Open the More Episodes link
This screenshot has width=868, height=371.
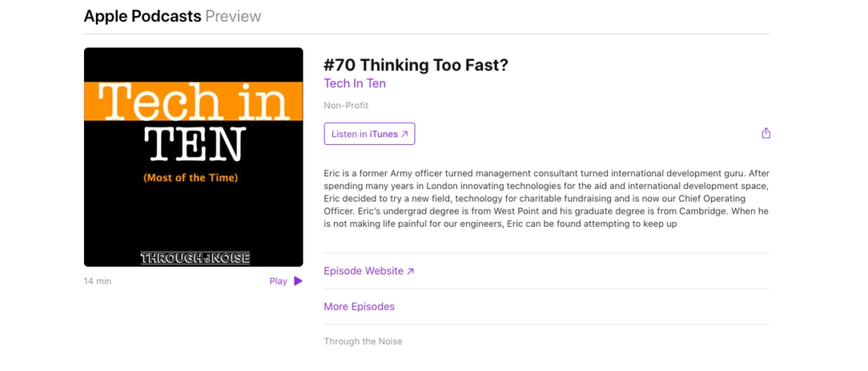[x=359, y=307]
